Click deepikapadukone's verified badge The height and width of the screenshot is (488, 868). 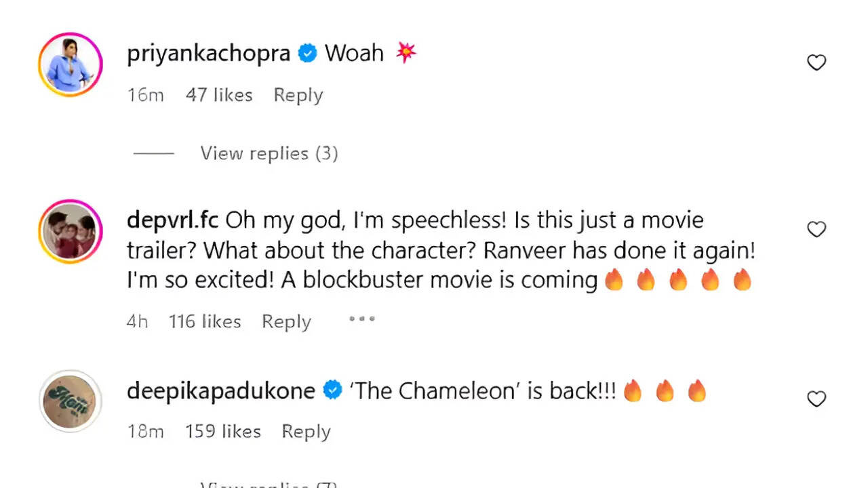pyautogui.click(x=332, y=391)
